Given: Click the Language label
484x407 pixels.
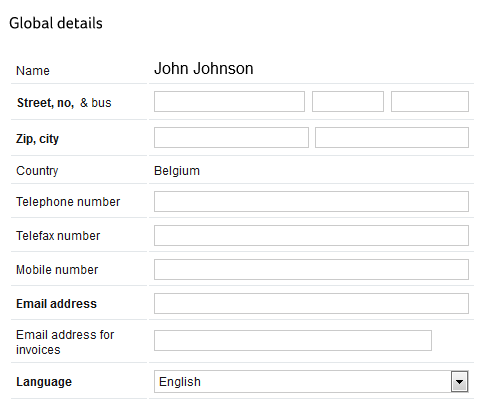Looking at the screenshot, I should (x=44, y=382).
